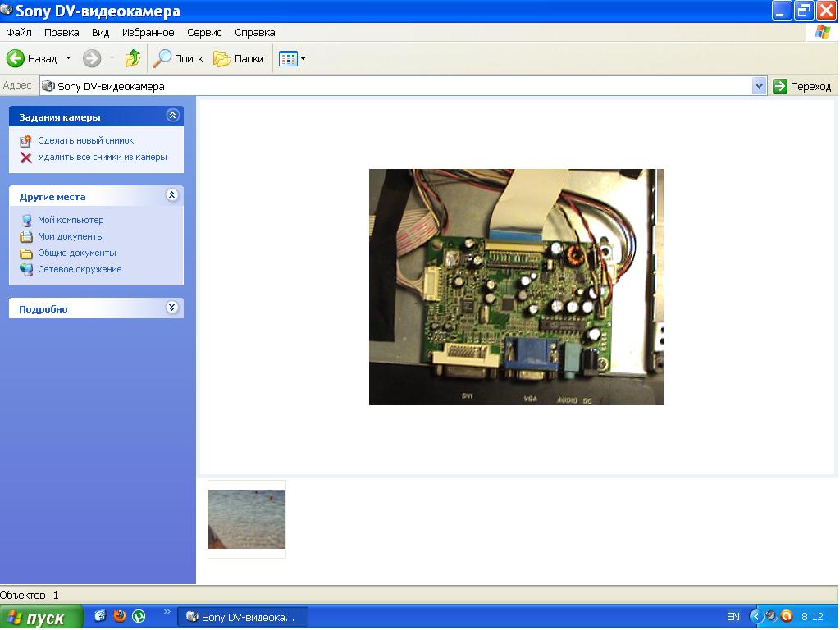Open the Сервис menu

click(x=204, y=33)
